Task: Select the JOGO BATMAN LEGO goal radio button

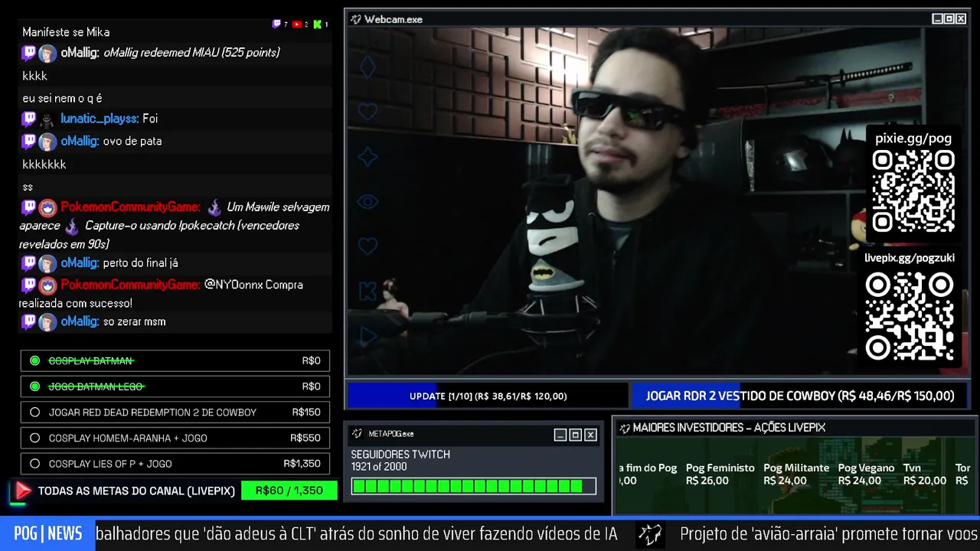Action: pyautogui.click(x=34, y=386)
